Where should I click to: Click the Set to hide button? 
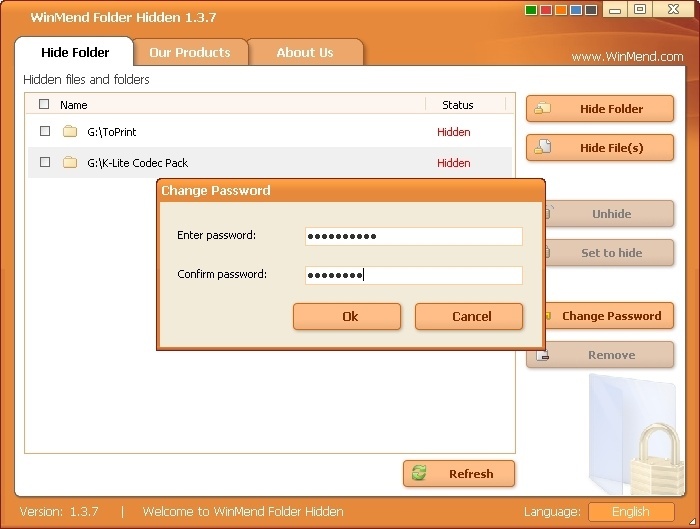point(609,253)
